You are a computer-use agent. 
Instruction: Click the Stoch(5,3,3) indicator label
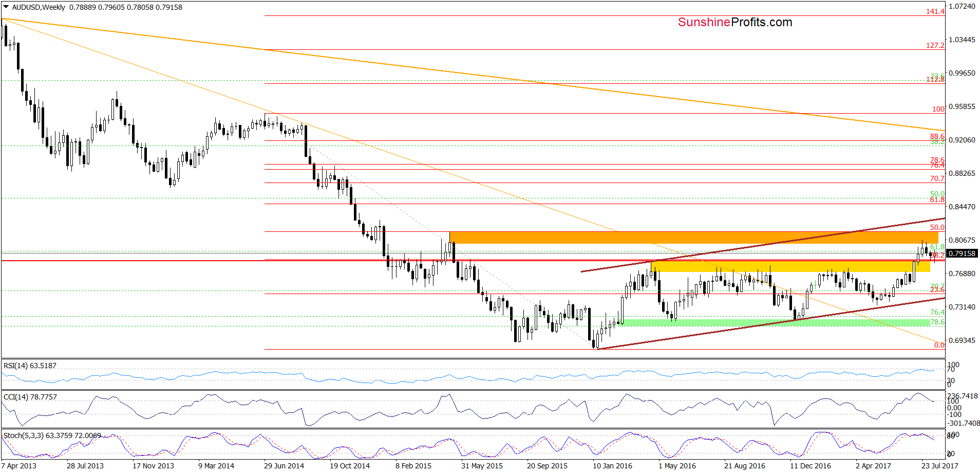tap(52, 435)
